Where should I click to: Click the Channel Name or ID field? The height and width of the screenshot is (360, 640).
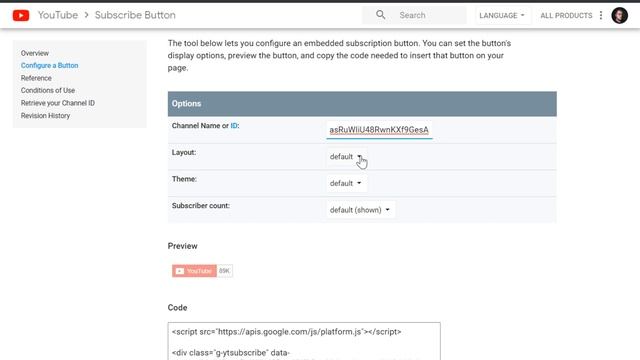379,130
